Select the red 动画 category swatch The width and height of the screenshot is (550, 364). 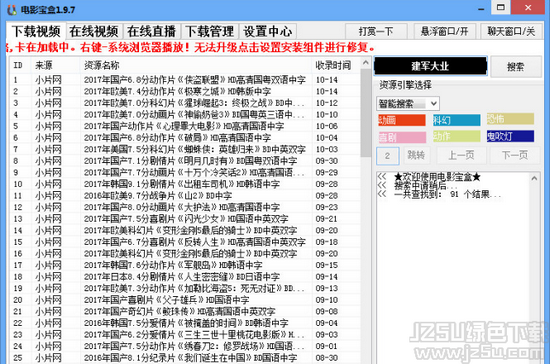[402, 120]
